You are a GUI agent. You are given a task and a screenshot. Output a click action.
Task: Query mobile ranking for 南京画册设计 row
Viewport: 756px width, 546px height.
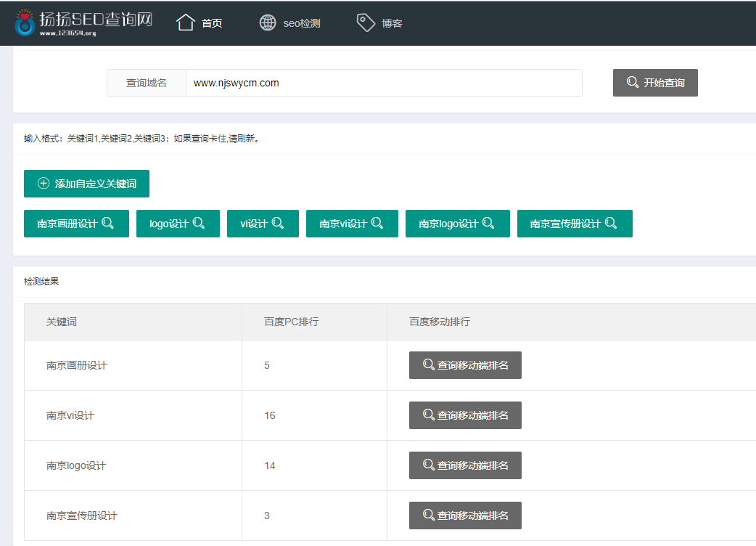[x=465, y=365]
